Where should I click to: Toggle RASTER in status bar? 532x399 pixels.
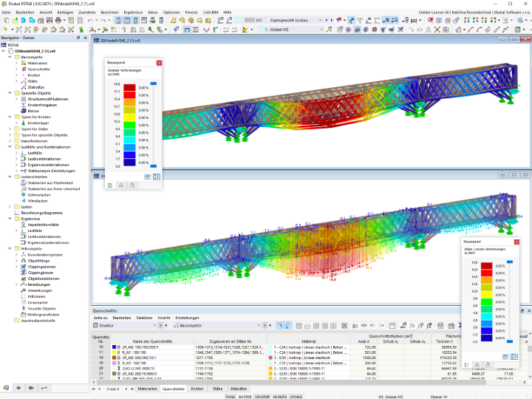(x=245, y=397)
